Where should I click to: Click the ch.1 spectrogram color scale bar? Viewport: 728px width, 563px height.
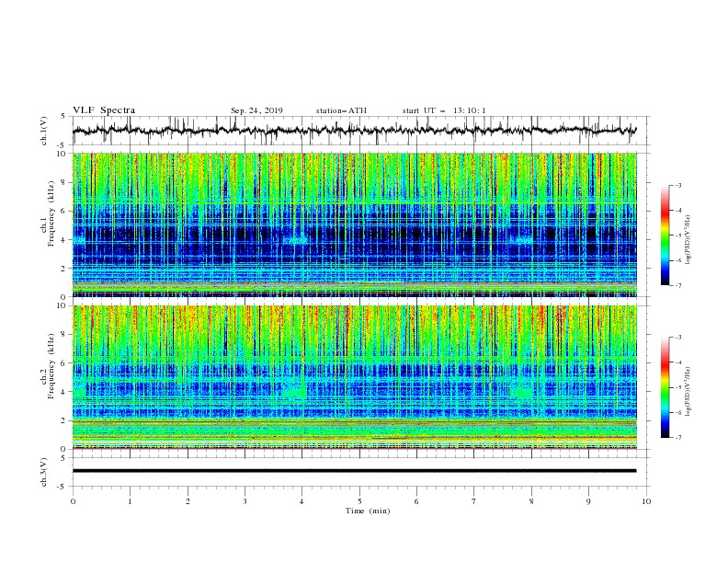pyautogui.click(x=665, y=236)
